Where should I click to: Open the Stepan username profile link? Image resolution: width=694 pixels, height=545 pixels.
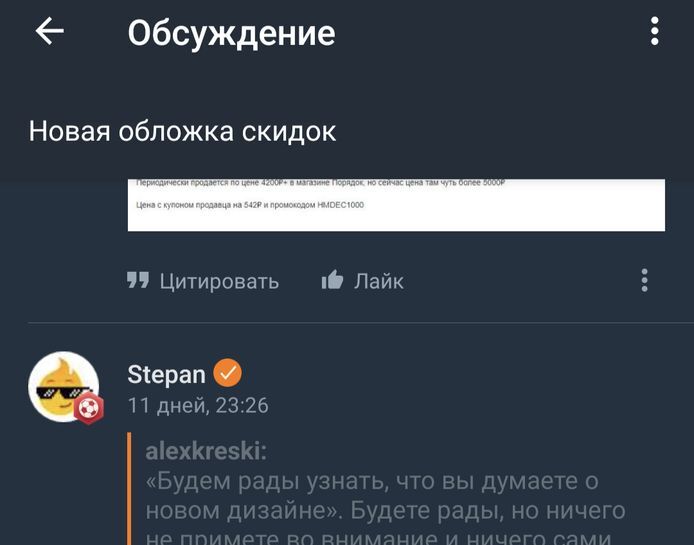(x=166, y=375)
